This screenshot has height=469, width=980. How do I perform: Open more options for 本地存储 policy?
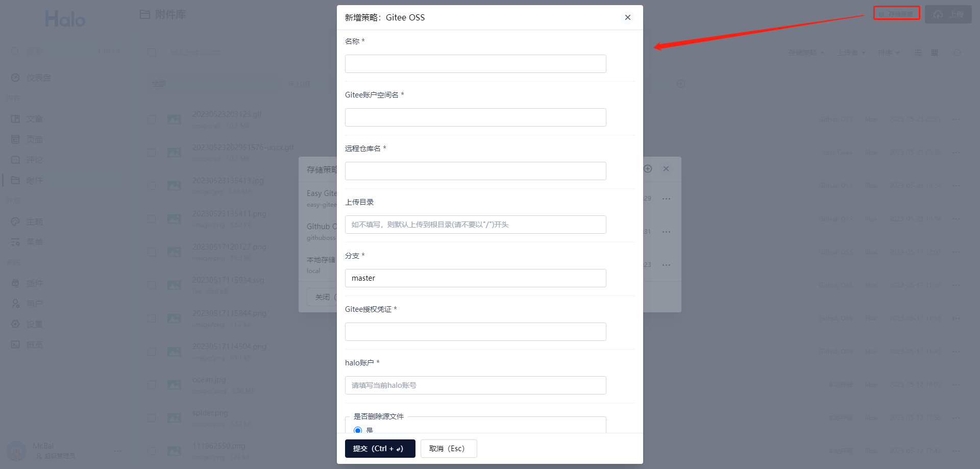point(666,265)
